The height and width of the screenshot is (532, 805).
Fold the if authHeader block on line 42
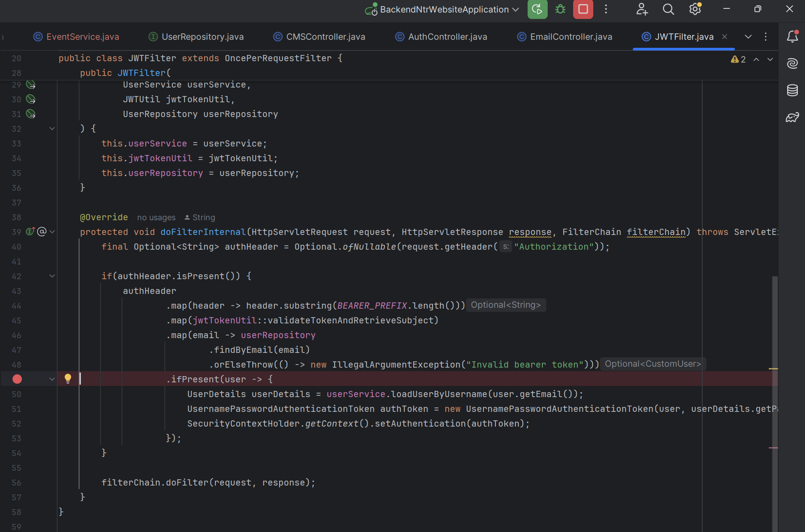click(x=52, y=276)
